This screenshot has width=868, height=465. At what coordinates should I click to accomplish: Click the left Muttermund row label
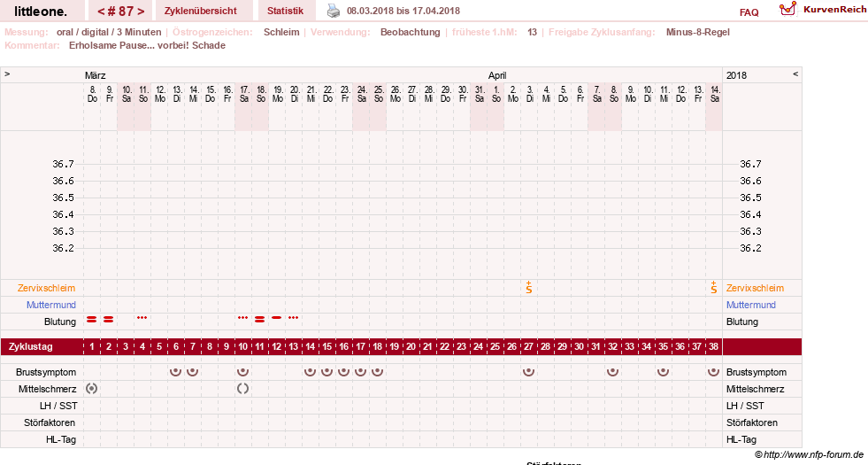click(x=51, y=305)
